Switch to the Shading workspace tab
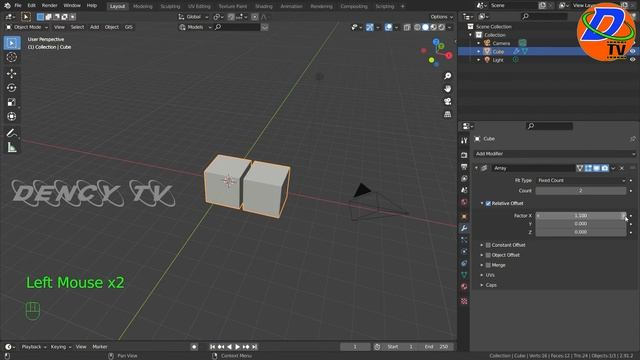This screenshot has height=360, width=640. [264, 6]
